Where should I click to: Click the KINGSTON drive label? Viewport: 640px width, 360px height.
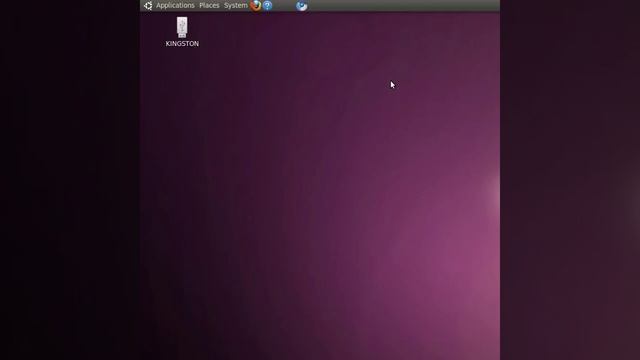pos(182,44)
